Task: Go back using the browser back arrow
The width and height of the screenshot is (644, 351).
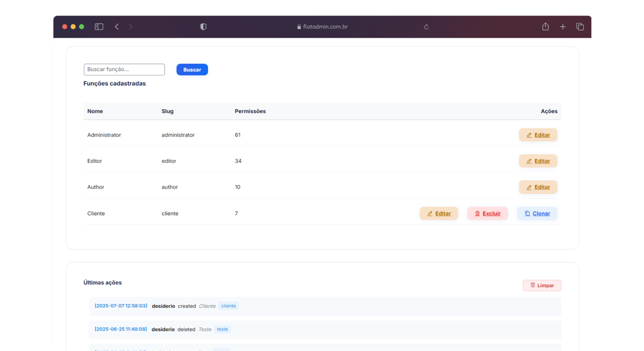Action: (x=117, y=27)
